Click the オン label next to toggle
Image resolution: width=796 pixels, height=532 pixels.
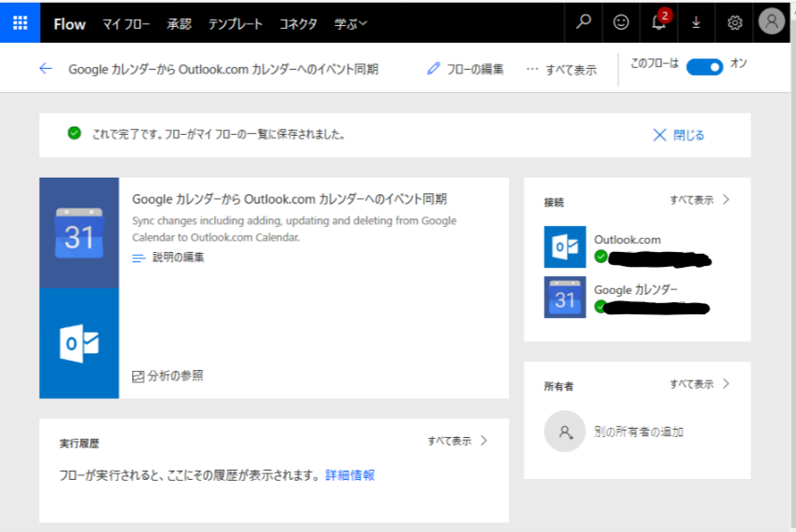[738, 63]
